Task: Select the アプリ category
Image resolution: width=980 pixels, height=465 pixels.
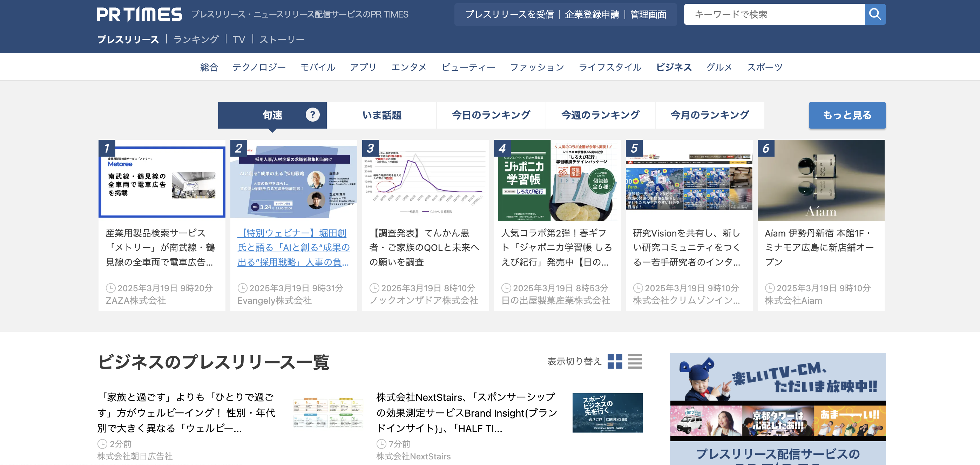Action: pyautogui.click(x=363, y=67)
